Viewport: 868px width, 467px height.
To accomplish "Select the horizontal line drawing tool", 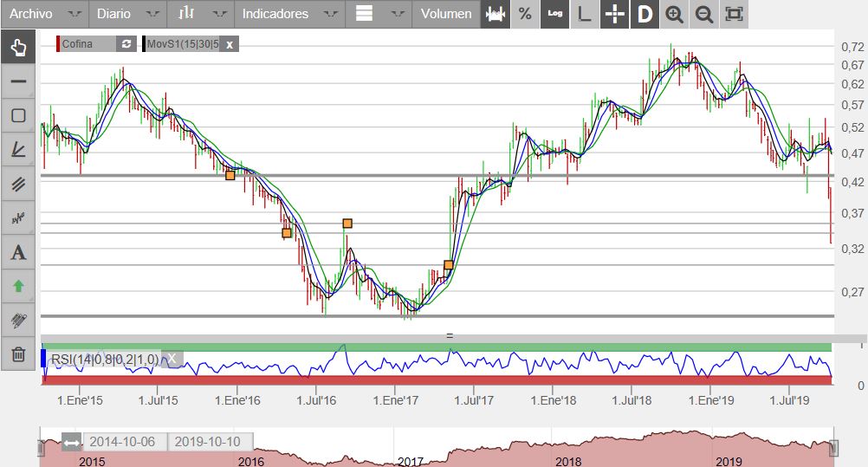I will click(x=18, y=81).
